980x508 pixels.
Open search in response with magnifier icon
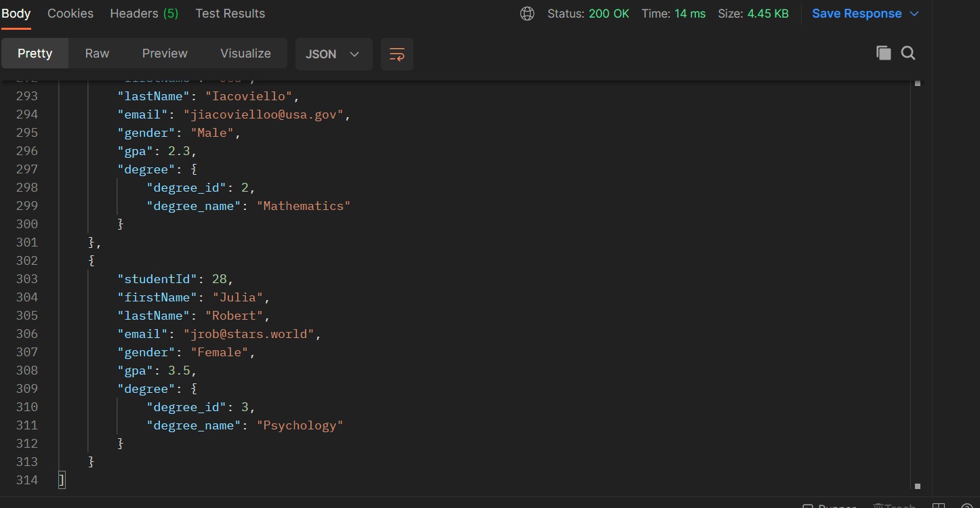[x=908, y=54]
